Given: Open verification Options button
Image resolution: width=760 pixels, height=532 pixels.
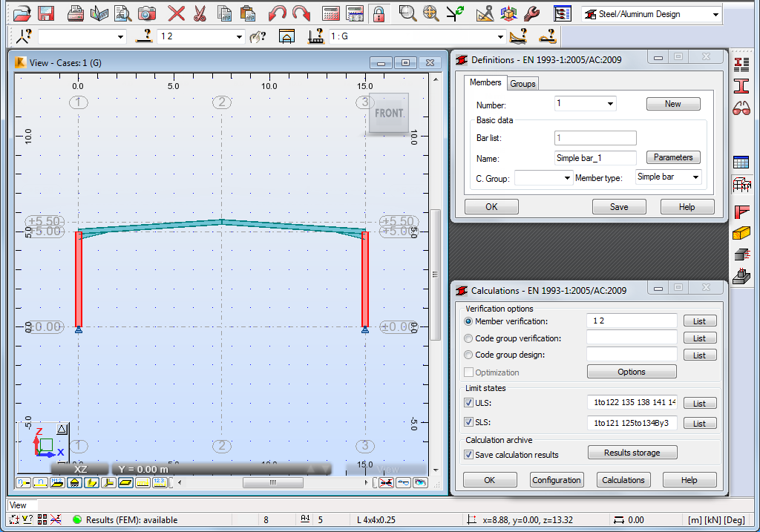Looking at the screenshot, I should (x=632, y=372).
